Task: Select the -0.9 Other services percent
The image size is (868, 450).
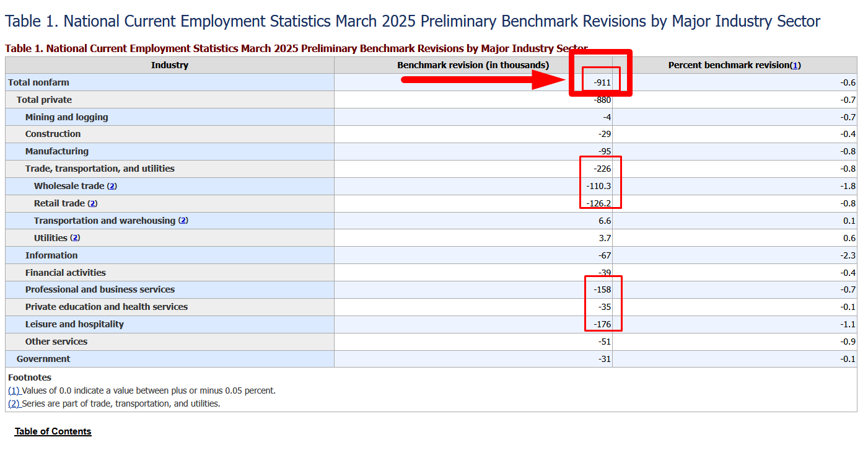Action: click(848, 342)
